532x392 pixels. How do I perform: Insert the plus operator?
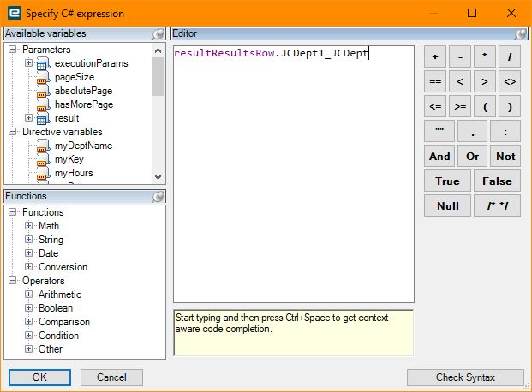point(435,56)
